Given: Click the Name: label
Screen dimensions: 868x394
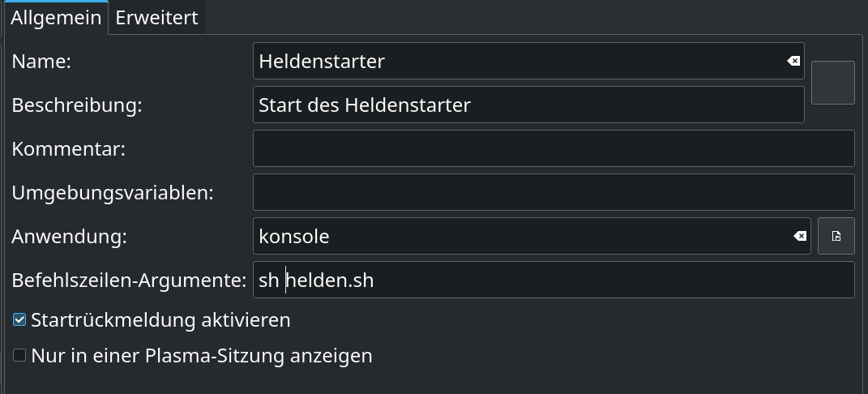Looking at the screenshot, I should [x=42, y=61].
